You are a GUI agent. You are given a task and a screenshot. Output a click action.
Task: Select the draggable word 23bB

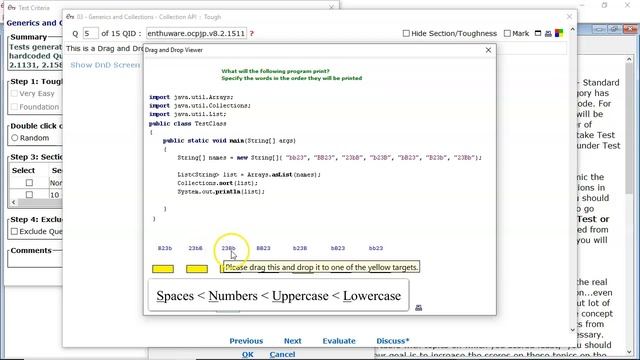[x=196, y=248]
